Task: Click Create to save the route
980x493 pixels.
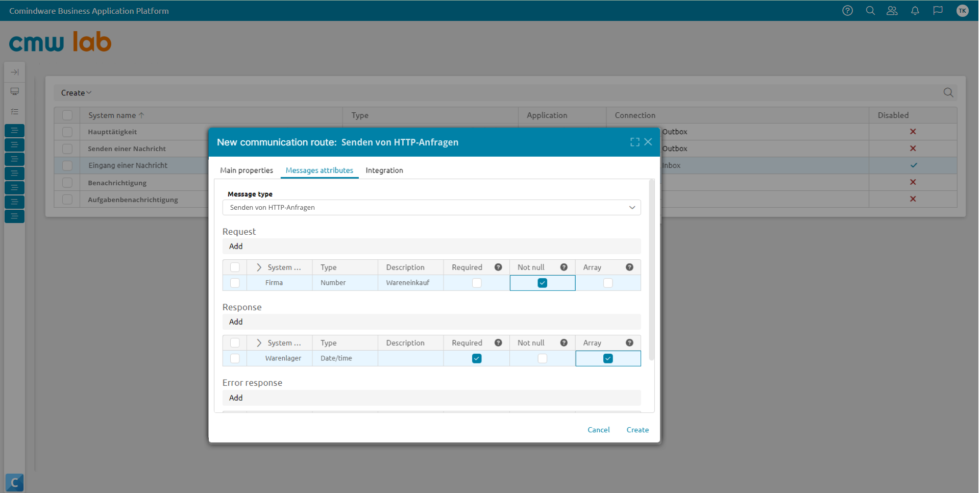Action: click(638, 430)
